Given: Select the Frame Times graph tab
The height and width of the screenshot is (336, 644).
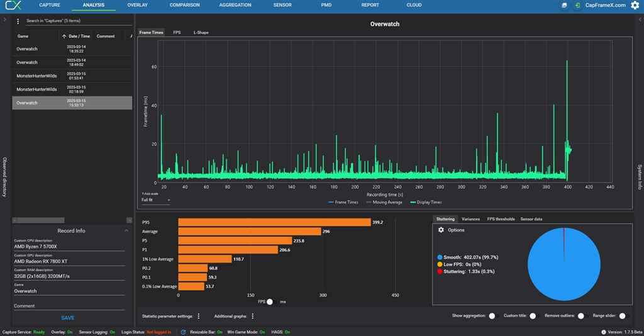Looking at the screenshot, I should tap(151, 33).
